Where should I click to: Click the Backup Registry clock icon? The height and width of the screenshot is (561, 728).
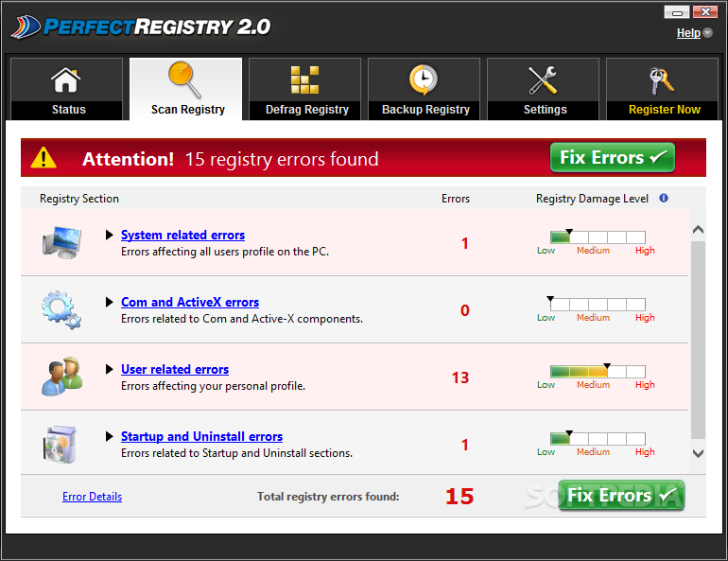[423, 79]
